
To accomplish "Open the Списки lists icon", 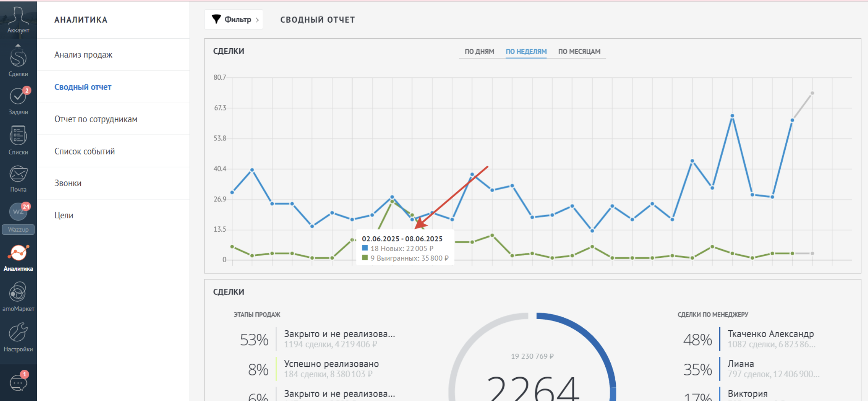I will pyautogui.click(x=18, y=140).
